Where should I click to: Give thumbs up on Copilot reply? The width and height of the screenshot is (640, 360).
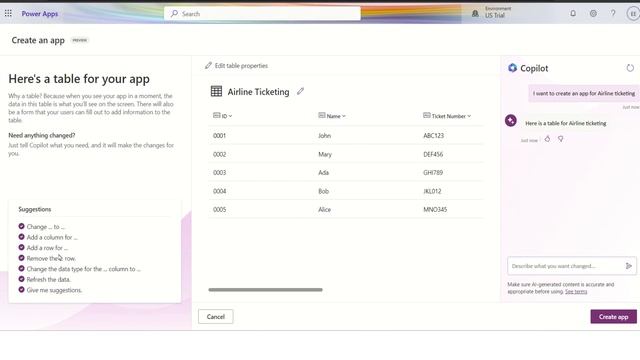click(x=547, y=139)
